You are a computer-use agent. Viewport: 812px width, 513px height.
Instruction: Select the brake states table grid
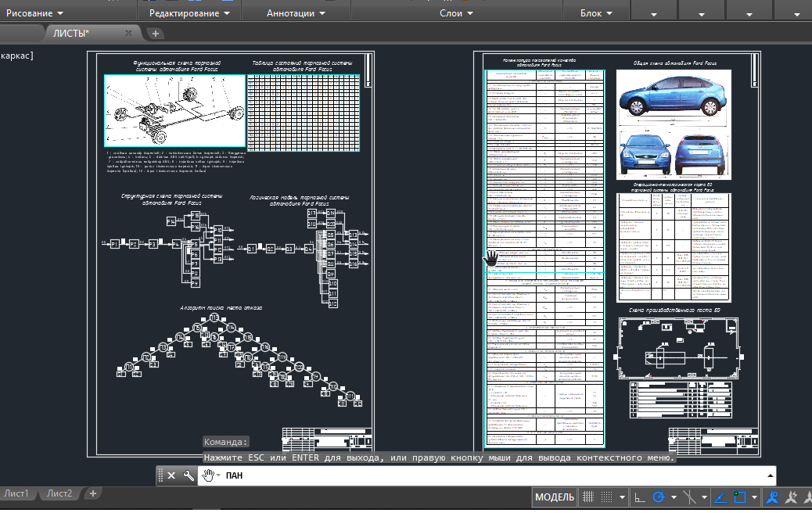click(x=304, y=113)
